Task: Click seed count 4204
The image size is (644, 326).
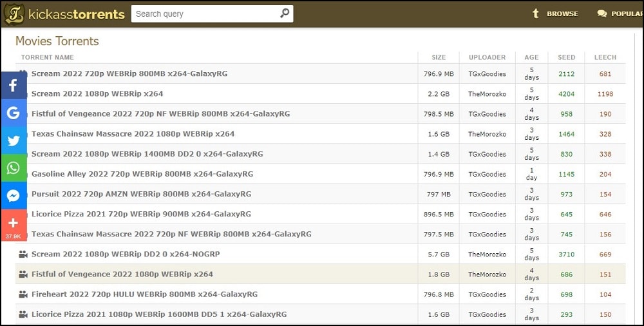Action: click(566, 93)
